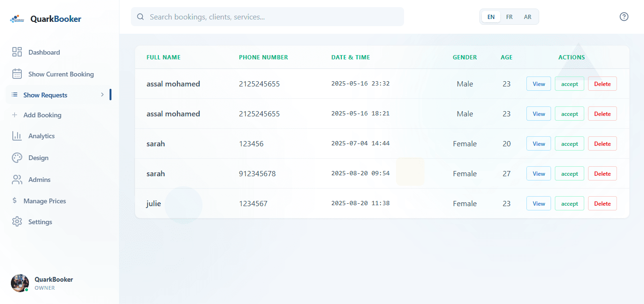Click the Manage Prices dollar icon

(15, 200)
